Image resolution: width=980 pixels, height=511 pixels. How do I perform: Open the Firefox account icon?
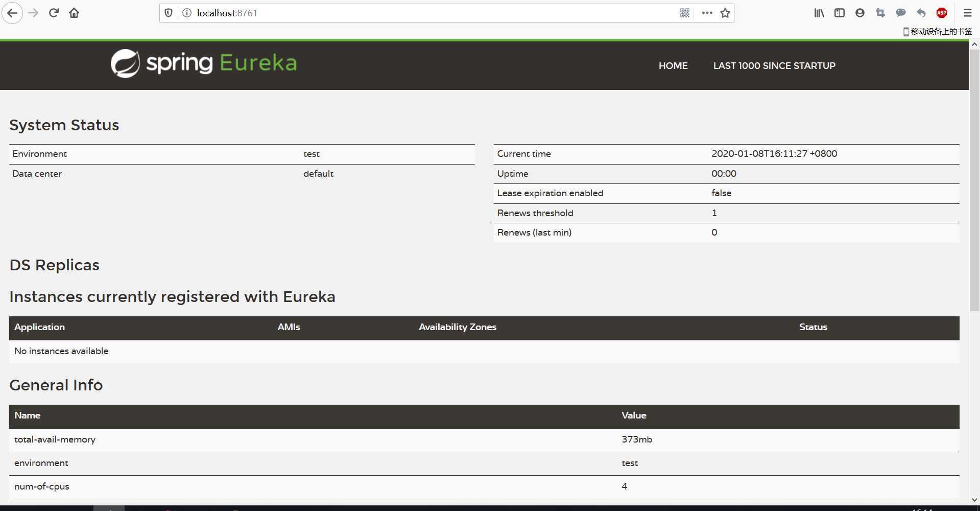pos(860,13)
